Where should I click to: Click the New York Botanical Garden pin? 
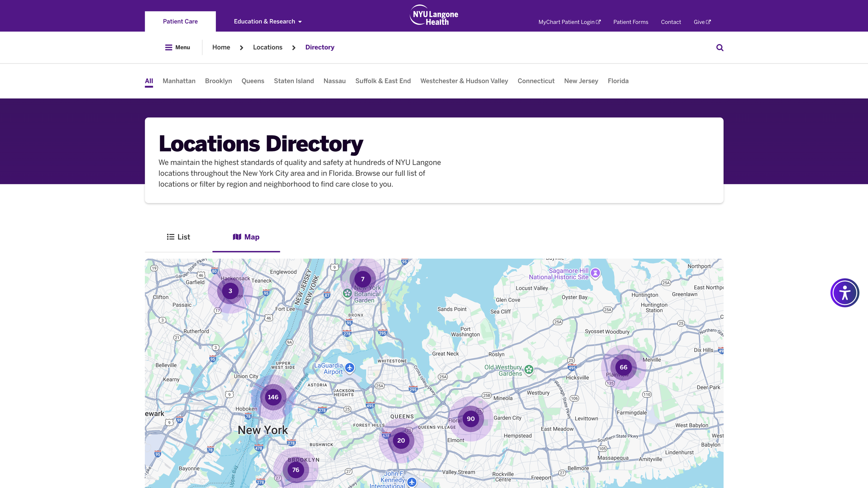347,293
